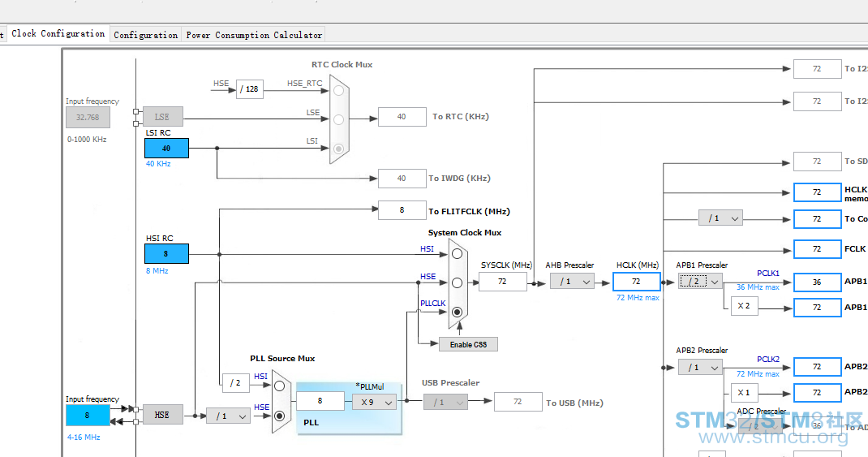This screenshot has width=868, height=457.
Task: Click the PCLK1 36 output box
Action: [817, 282]
